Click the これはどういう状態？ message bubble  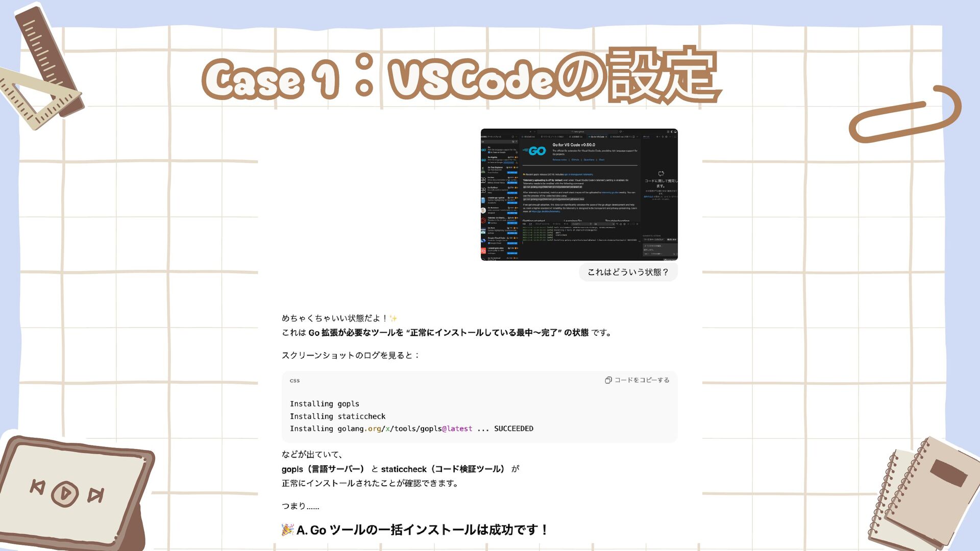pyautogui.click(x=627, y=272)
